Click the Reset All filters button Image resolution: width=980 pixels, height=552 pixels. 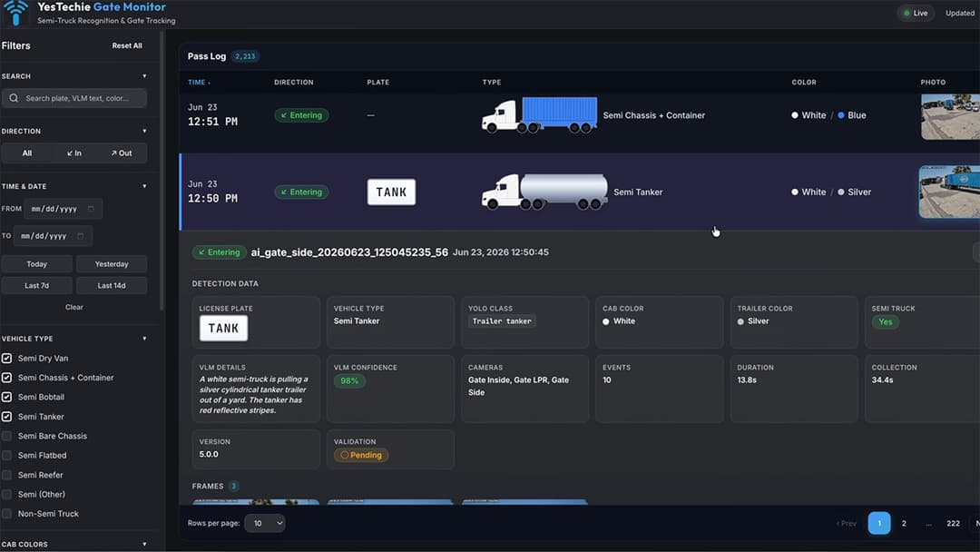[127, 45]
